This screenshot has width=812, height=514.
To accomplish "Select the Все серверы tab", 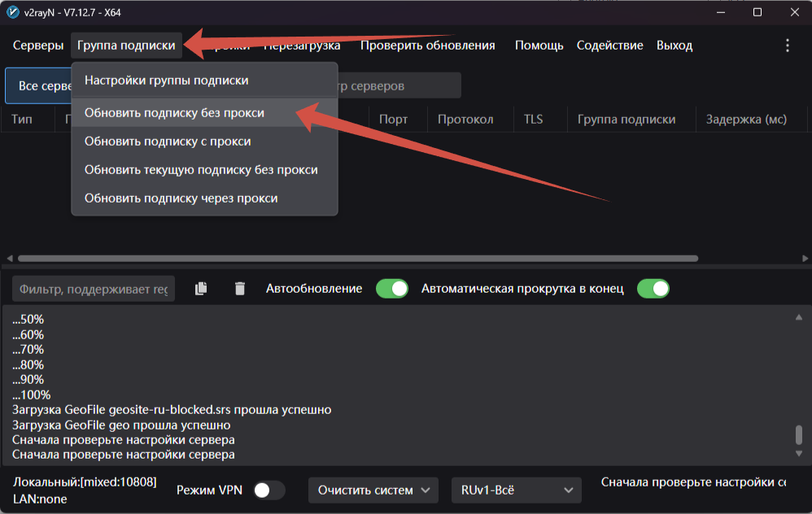I will tap(38, 85).
